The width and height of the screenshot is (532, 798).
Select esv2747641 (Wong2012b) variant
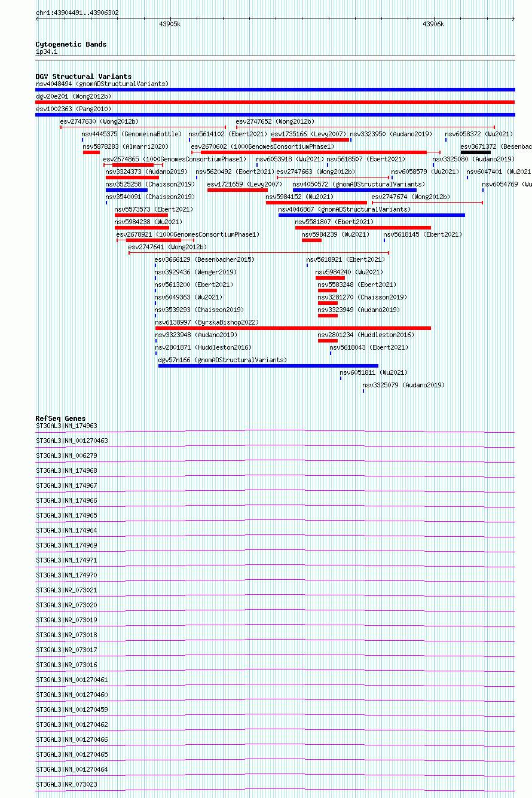click(168, 247)
